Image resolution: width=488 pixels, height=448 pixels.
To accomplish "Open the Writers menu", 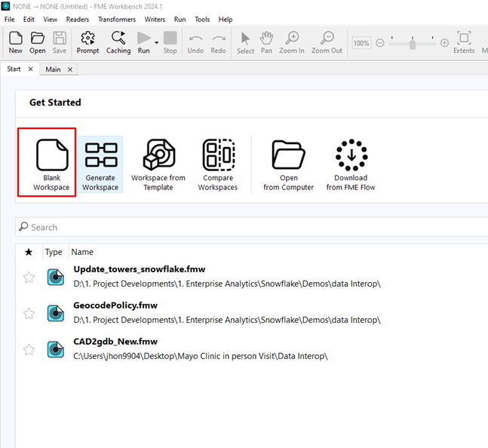I will (x=155, y=20).
